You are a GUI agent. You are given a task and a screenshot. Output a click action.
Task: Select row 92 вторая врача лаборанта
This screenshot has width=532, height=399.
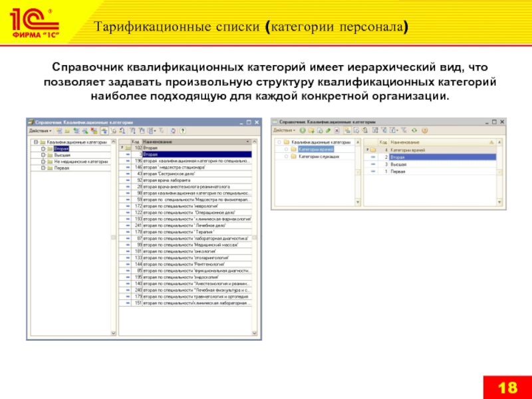coord(186,180)
